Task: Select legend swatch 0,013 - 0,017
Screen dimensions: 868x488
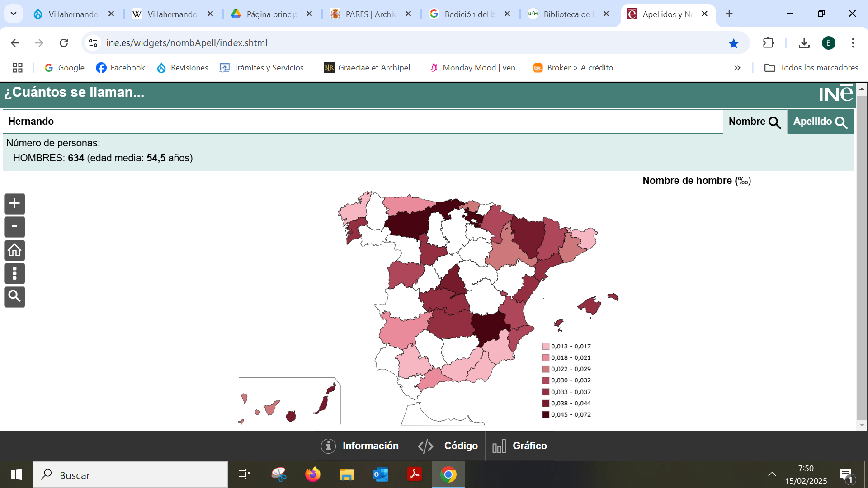Action: click(546, 347)
